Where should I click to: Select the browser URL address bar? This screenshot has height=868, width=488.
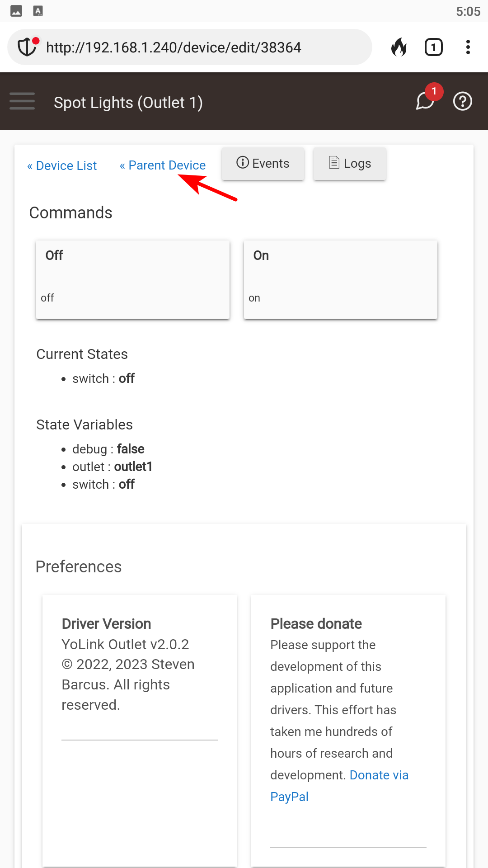coord(190,47)
